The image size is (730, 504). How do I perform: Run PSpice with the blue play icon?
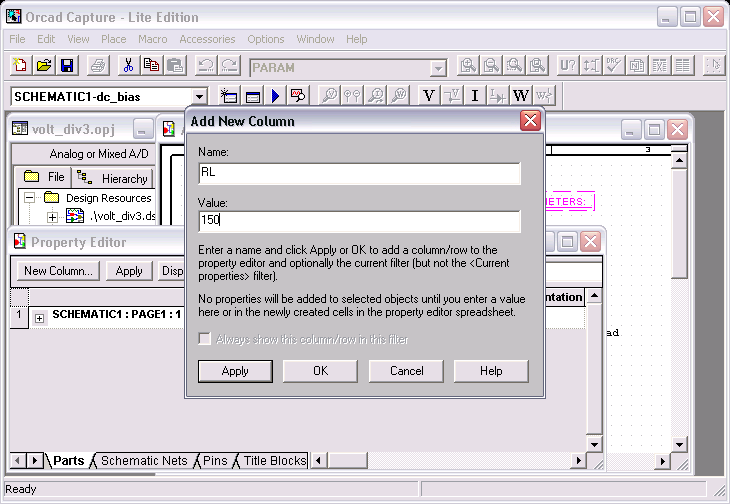(x=275, y=95)
